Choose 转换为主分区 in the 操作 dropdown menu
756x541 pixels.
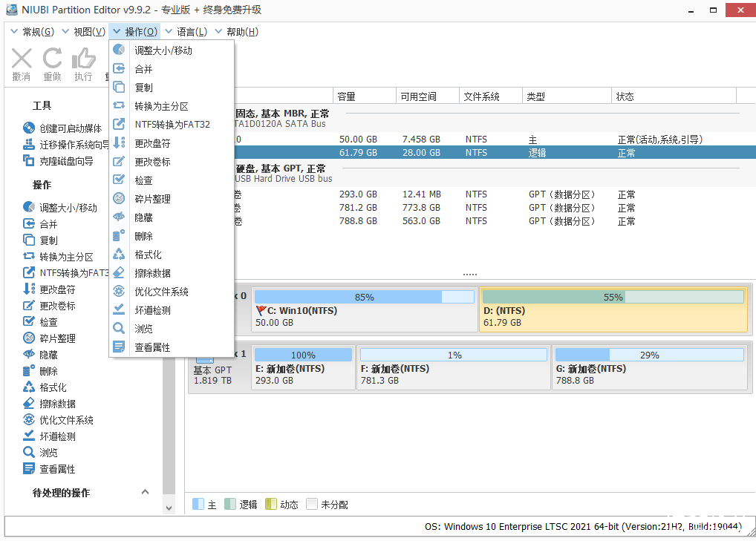(x=172, y=106)
